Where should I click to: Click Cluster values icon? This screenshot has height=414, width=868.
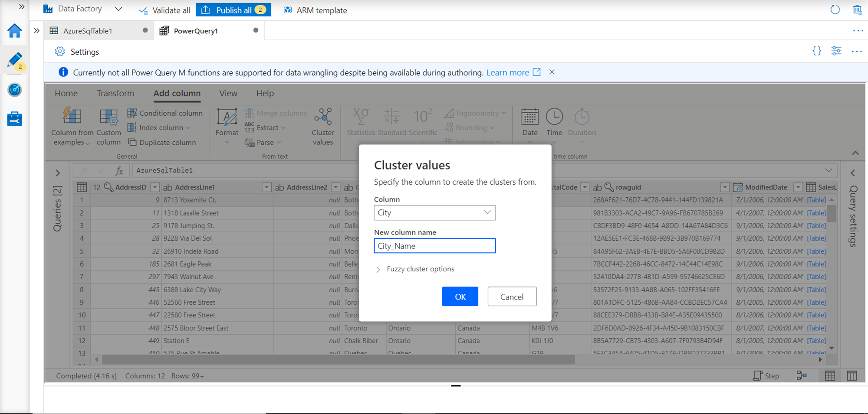pyautogui.click(x=323, y=116)
